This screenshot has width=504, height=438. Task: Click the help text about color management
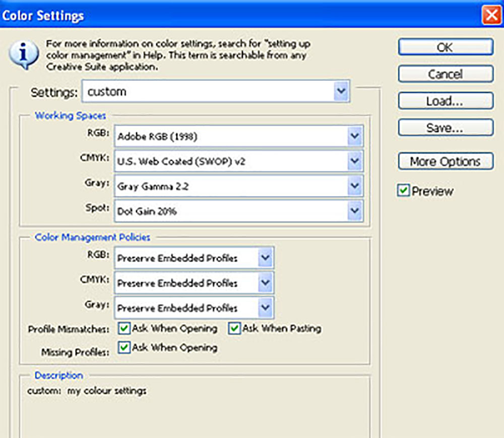click(x=178, y=55)
